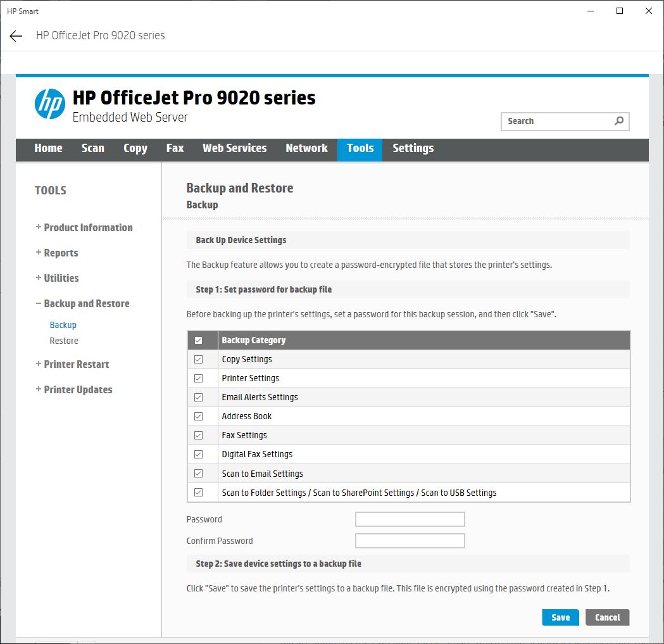This screenshot has height=644, width=664.
Task: Switch to the Fax tab
Action: tap(175, 149)
